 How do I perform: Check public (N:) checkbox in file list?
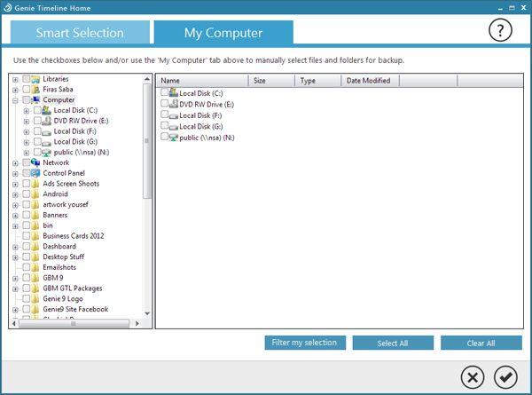click(x=165, y=137)
